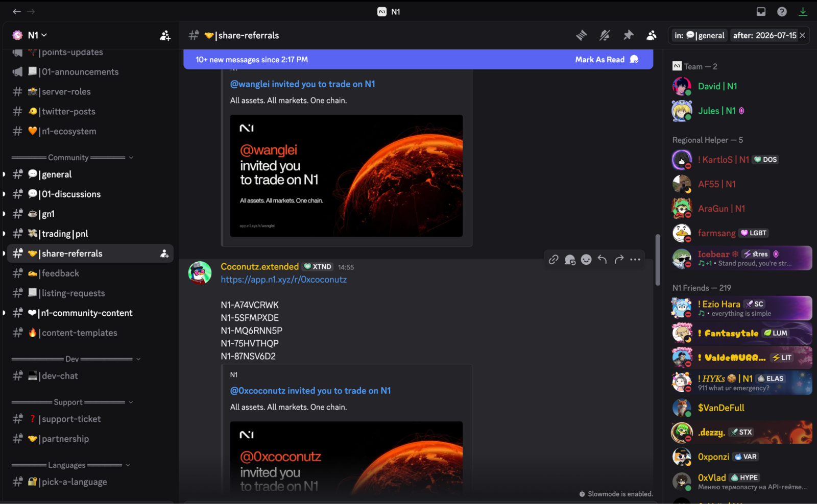Open the 01-discussions channel
The height and width of the screenshot is (504, 817).
[90, 194]
